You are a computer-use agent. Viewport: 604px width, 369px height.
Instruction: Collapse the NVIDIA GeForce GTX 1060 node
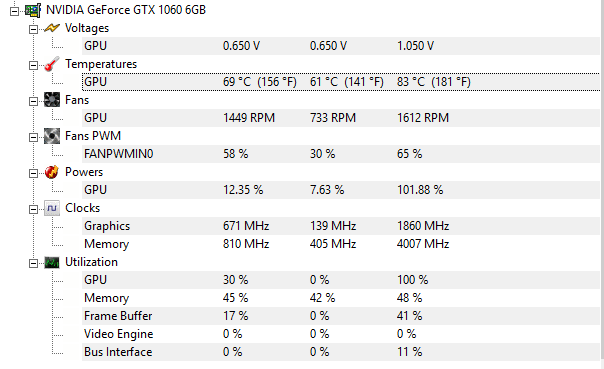pos(14,11)
